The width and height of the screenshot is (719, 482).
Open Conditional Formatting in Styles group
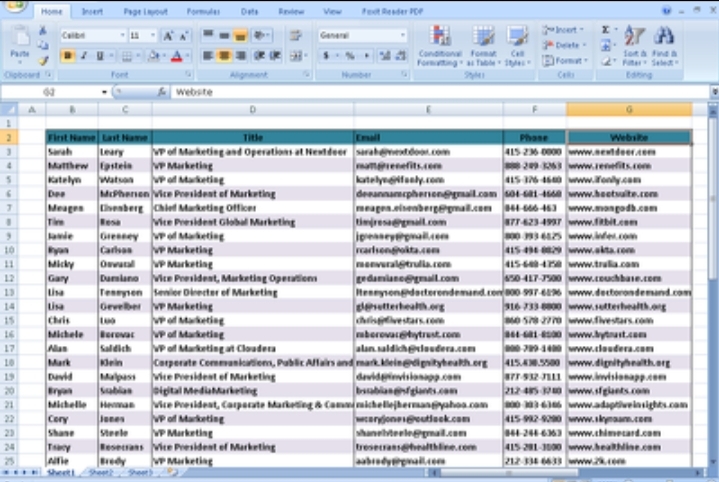439,45
